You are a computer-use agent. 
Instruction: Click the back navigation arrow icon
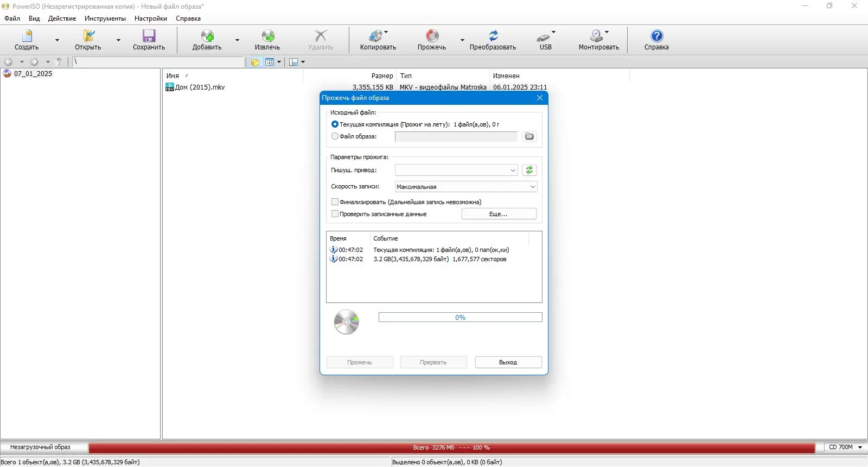[x=8, y=62]
